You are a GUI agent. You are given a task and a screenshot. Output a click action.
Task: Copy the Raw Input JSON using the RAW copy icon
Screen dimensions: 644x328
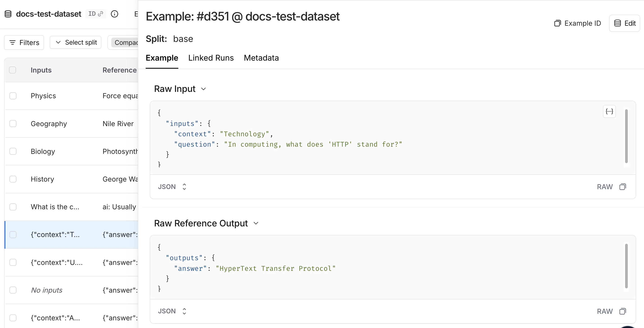tap(623, 187)
